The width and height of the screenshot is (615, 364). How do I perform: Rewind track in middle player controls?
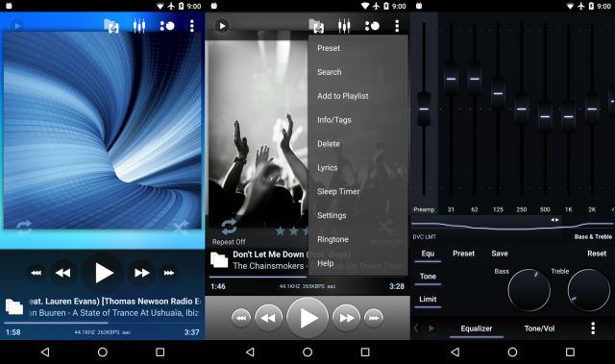pos(269,318)
